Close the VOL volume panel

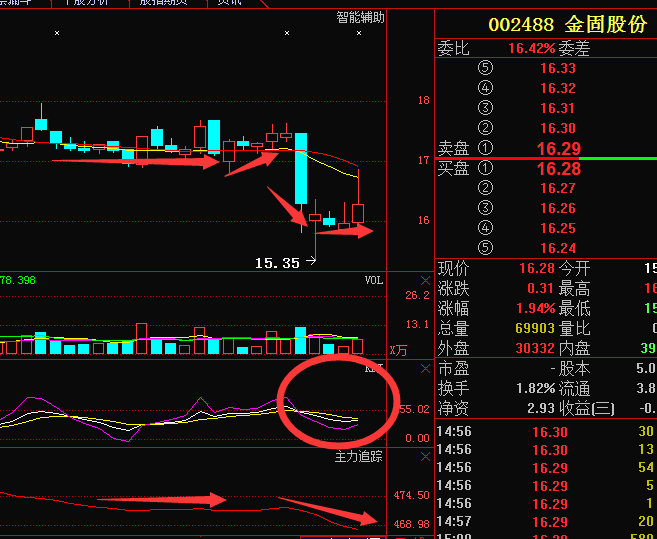426,281
